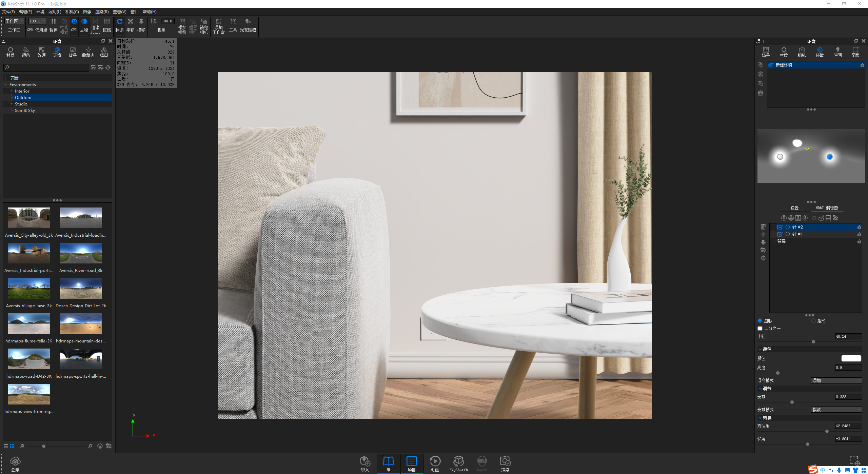Select the Sun & Sky folder
This screenshot has width=868, height=474.
(25, 110)
